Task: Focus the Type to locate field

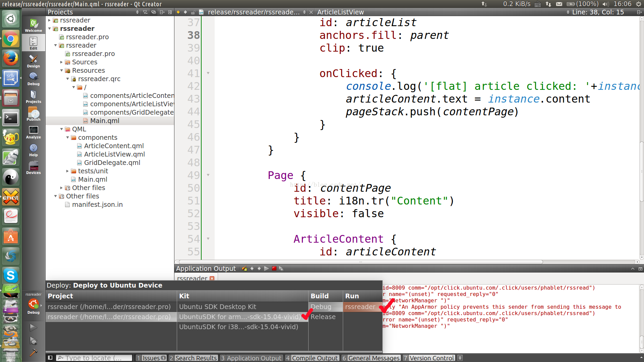Action: point(94,358)
